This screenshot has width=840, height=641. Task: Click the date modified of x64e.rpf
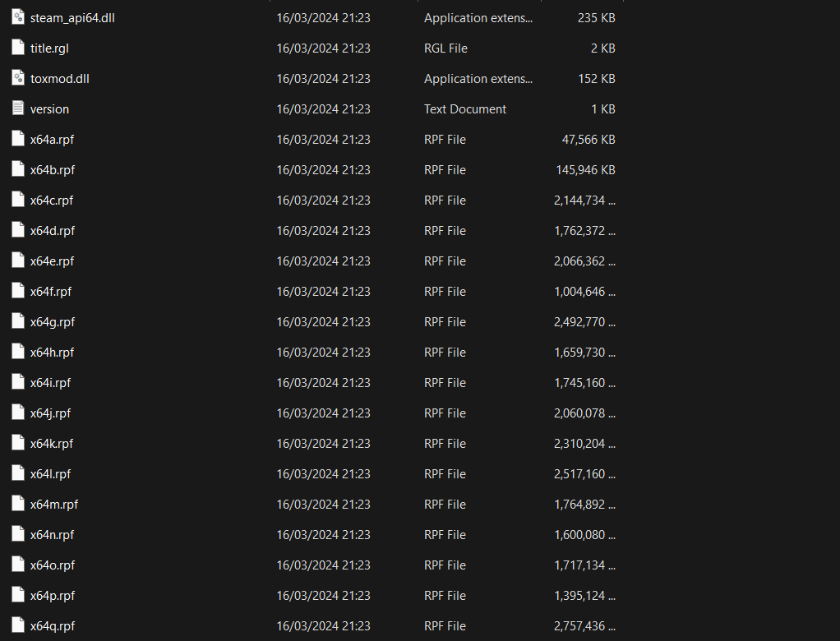323,261
